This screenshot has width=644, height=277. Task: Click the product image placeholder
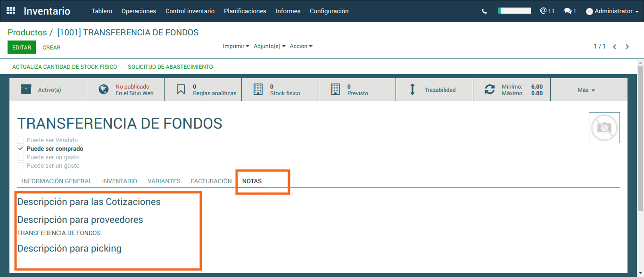604,128
